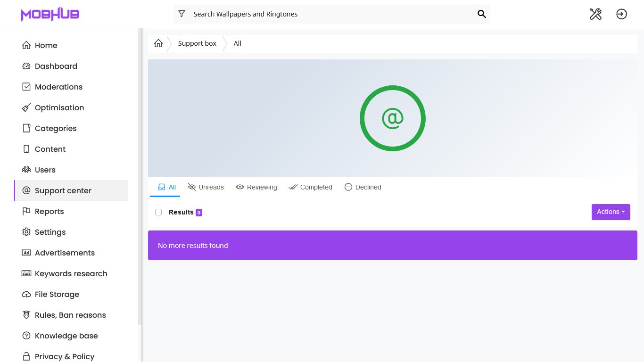Navigate to Keywords research

coord(71,273)
